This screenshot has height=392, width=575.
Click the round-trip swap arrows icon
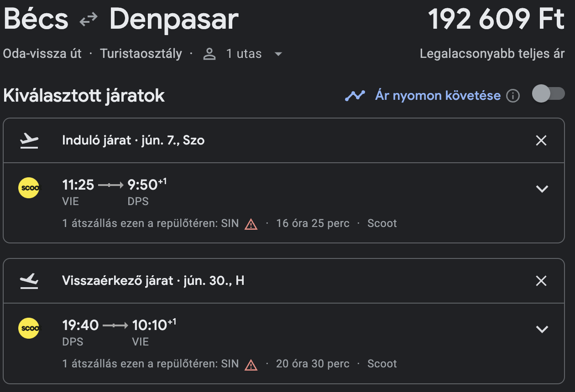(x=89, y=19)
